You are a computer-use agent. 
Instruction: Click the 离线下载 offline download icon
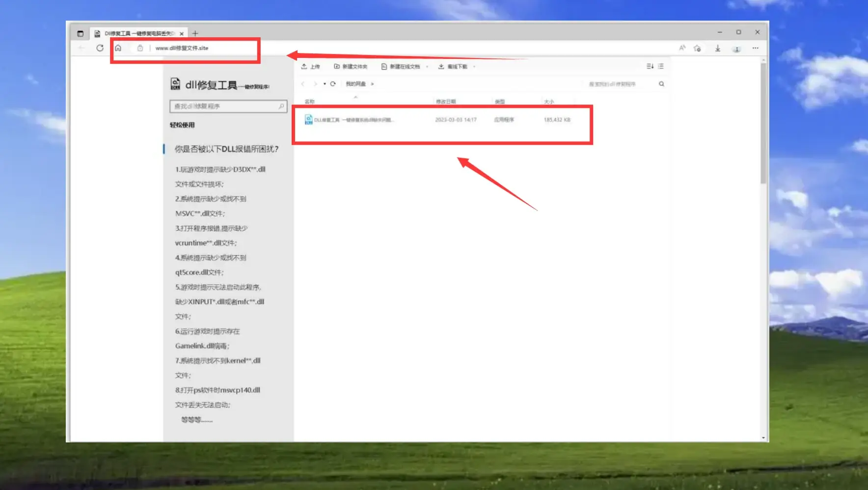point(441,66)
